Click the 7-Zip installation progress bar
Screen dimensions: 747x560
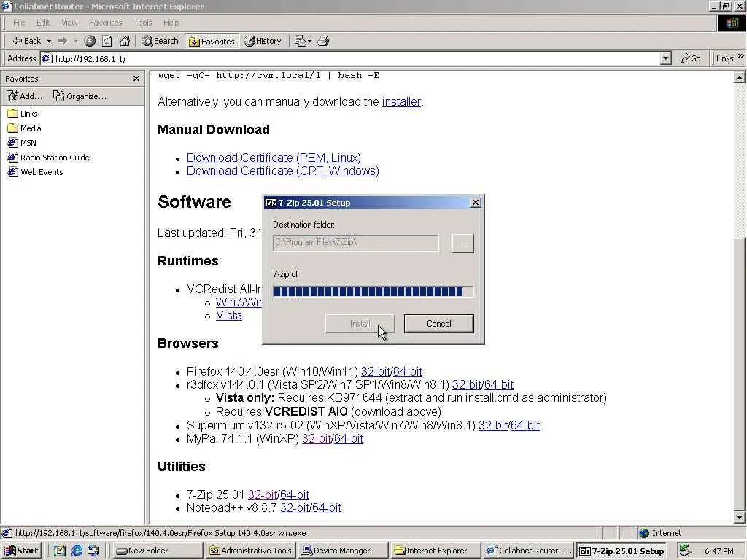[373, 292]
